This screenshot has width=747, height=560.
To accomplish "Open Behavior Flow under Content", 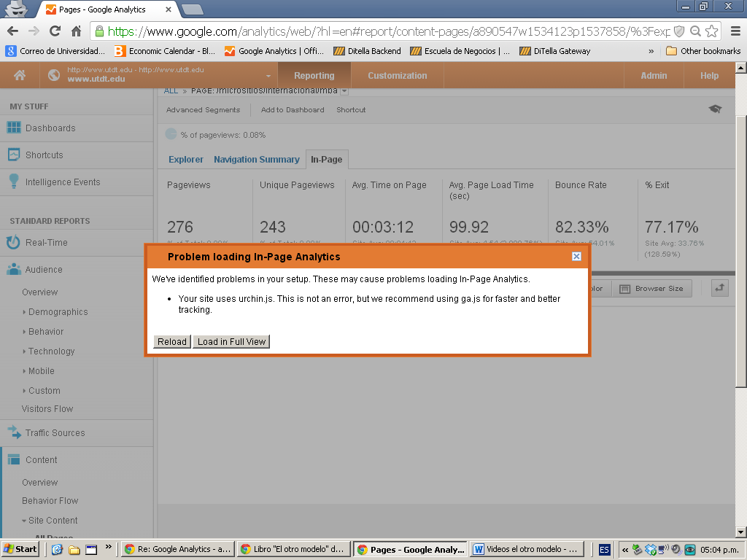I will (x=50, y=500).
